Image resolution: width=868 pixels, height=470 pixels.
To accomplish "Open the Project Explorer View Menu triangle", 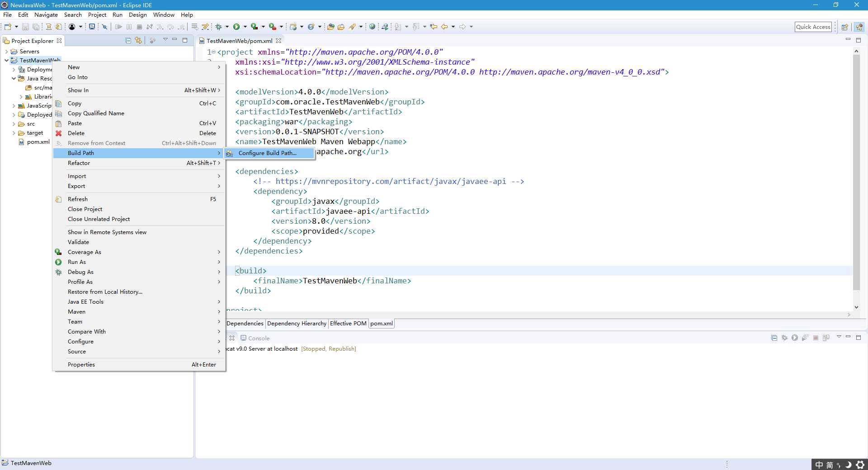I will point(165,40).
